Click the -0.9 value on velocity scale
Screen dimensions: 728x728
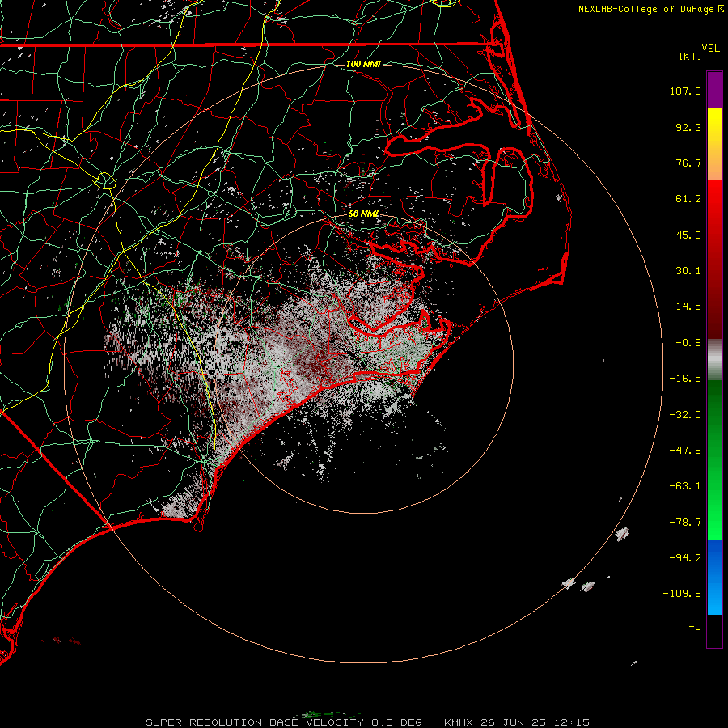point(688,343)
